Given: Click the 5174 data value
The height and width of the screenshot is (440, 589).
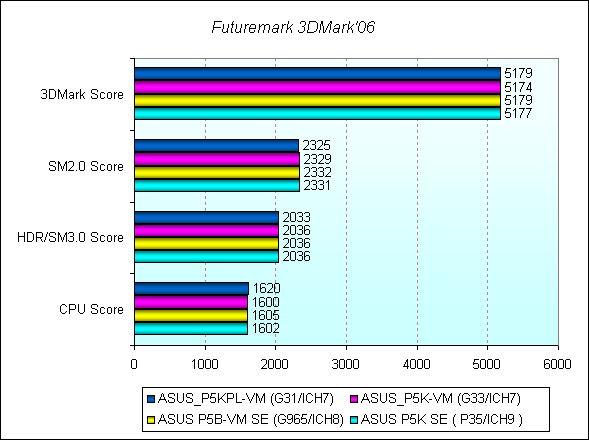Looking at the screenshot, I should point(518,87).
